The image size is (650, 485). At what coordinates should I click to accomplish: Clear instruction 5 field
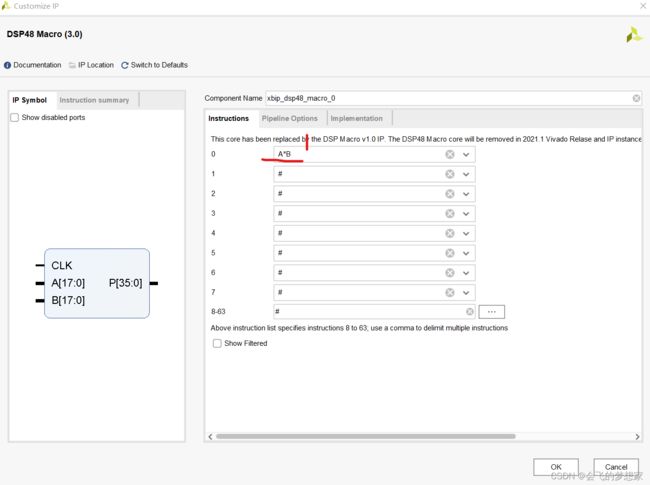point(450,253)
